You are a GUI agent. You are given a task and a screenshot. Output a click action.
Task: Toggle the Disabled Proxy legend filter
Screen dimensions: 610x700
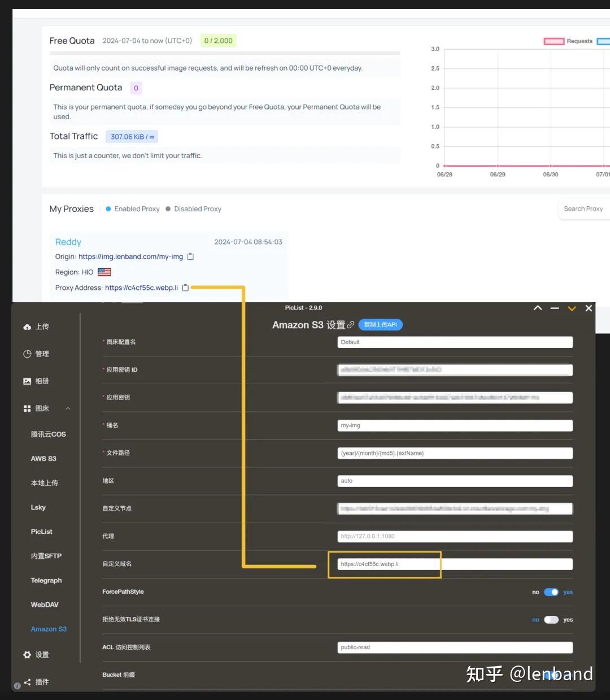(x=194, y=208)
